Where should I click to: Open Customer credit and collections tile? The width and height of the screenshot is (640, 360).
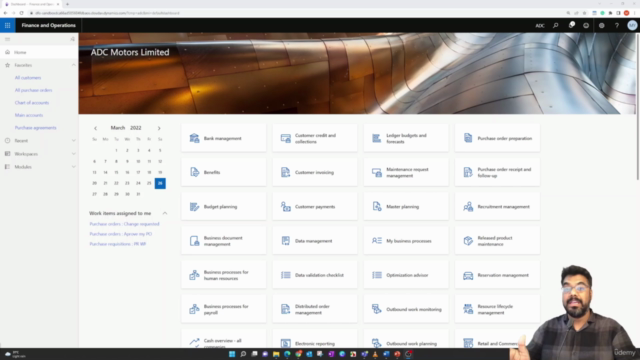tap(315, 138)
